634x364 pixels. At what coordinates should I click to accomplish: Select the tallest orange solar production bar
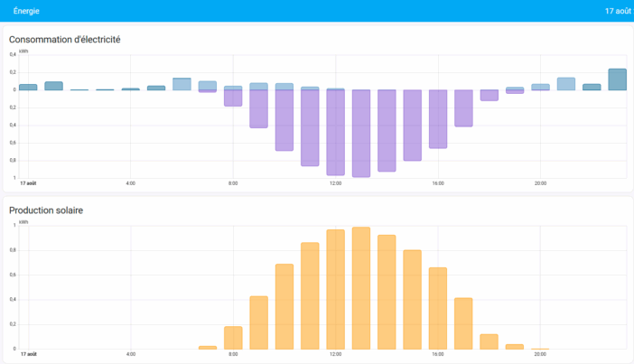[x=361, y=287]
